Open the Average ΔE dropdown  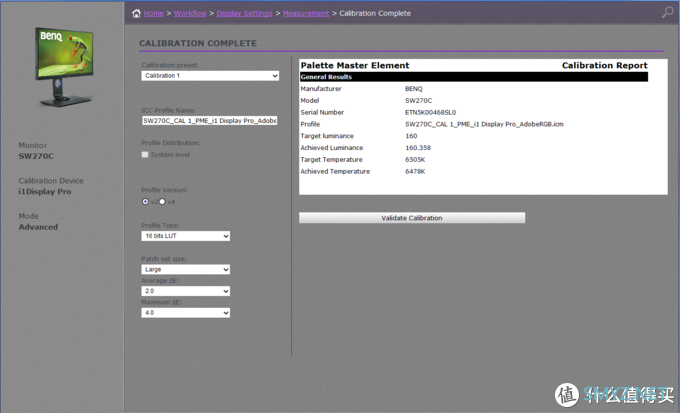pos(186,291)
